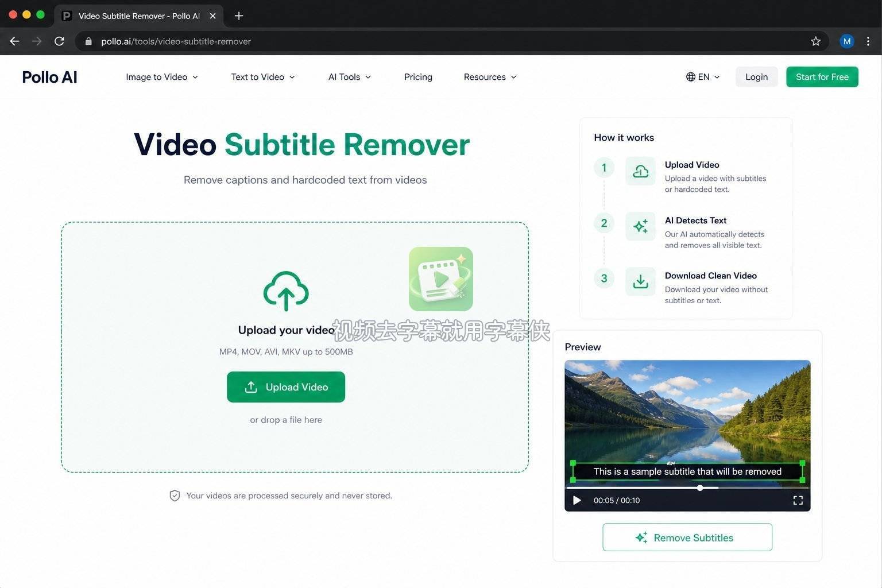Click the Login button
882x588 pixels.
(x=756, y=77)
